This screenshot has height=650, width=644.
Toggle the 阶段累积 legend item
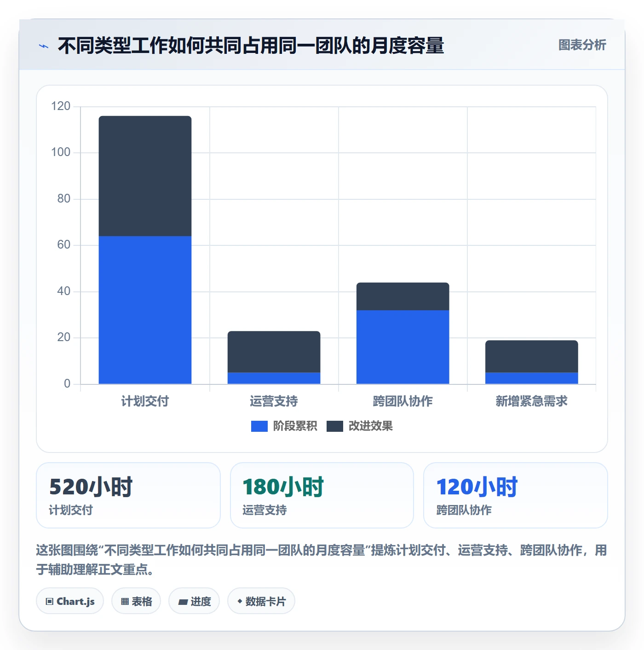click(284, 426)
